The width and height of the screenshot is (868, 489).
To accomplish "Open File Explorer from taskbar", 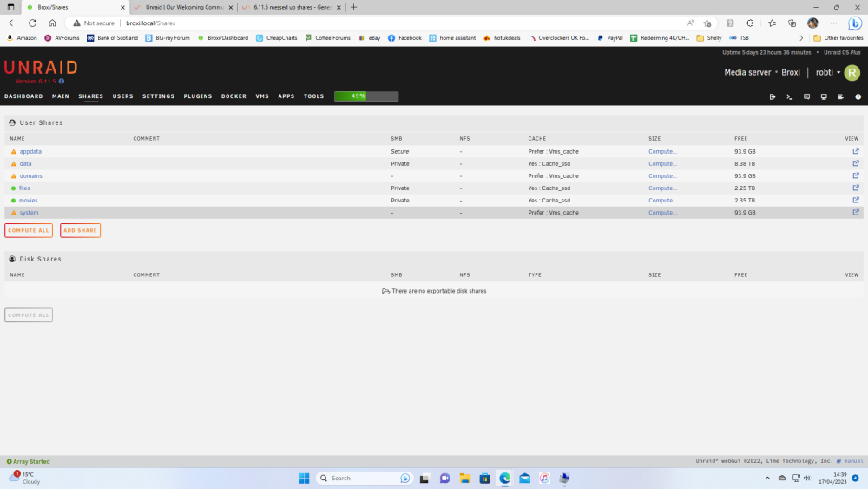I will (x=465, y=478).
